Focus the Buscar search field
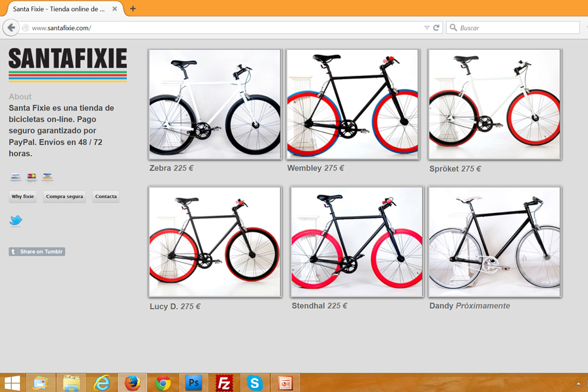Image resolution: width=588 pixels, height=392 pixels. (x=513, y=27)
